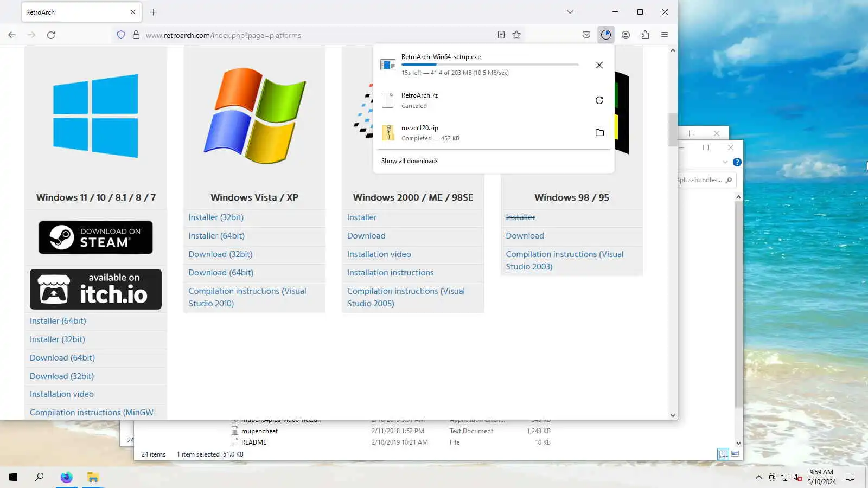Click the Download on Steam button
868x488 pixels.
pos(95,237)
